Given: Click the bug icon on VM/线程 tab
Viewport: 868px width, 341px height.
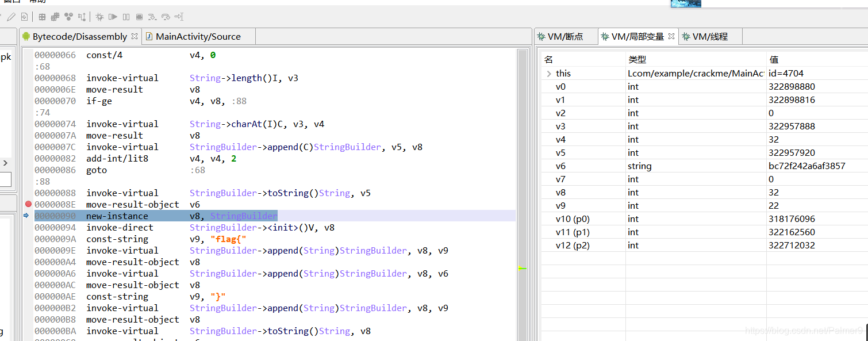Looking at the screenshot, I should pyautogui.click(x=686, y=36).
